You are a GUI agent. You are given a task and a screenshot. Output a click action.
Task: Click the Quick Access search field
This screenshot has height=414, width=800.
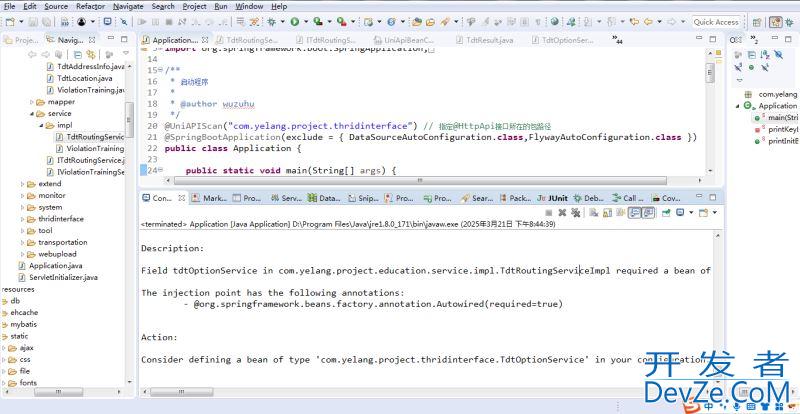click(716, 22)
